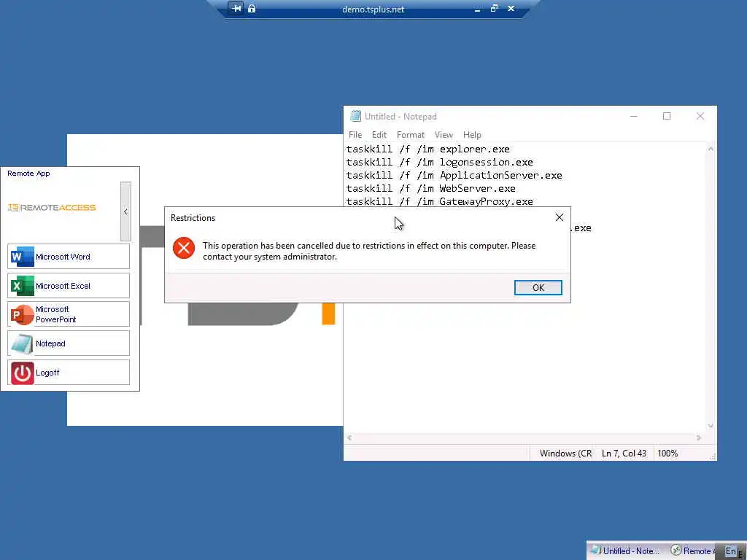The width and height of the screenshot is (747, 560).
Task: Click the red error icon in Restrictions dialog
Action: coord(183,248)
